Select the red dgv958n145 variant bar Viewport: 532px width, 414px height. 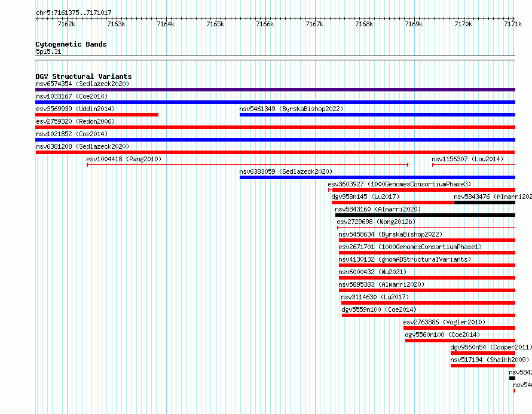pos(393,203)
